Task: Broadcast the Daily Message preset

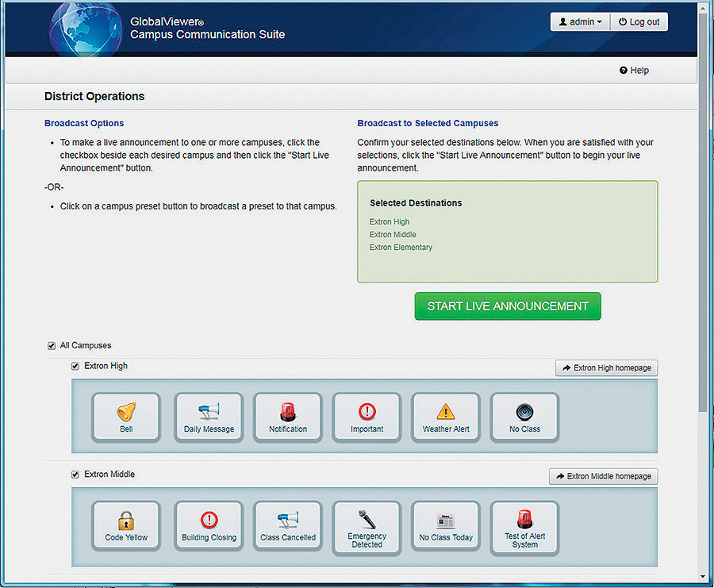Action: pos(208,416)
